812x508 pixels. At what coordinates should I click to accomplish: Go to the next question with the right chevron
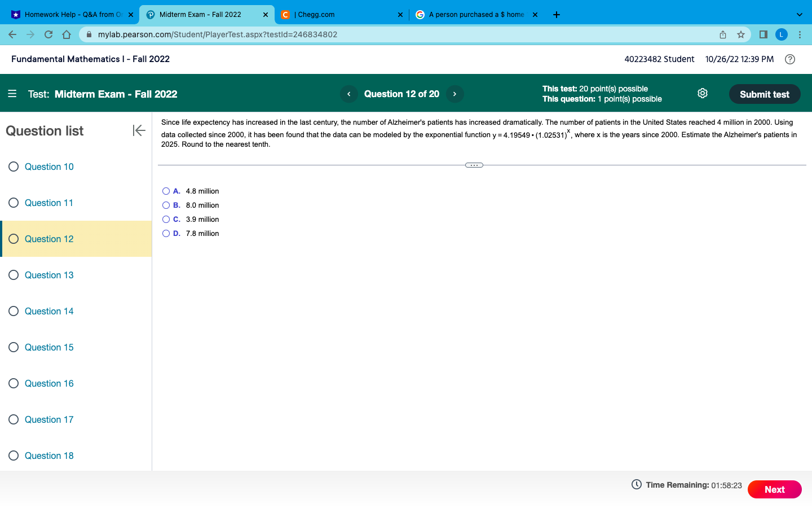point(454,94)
